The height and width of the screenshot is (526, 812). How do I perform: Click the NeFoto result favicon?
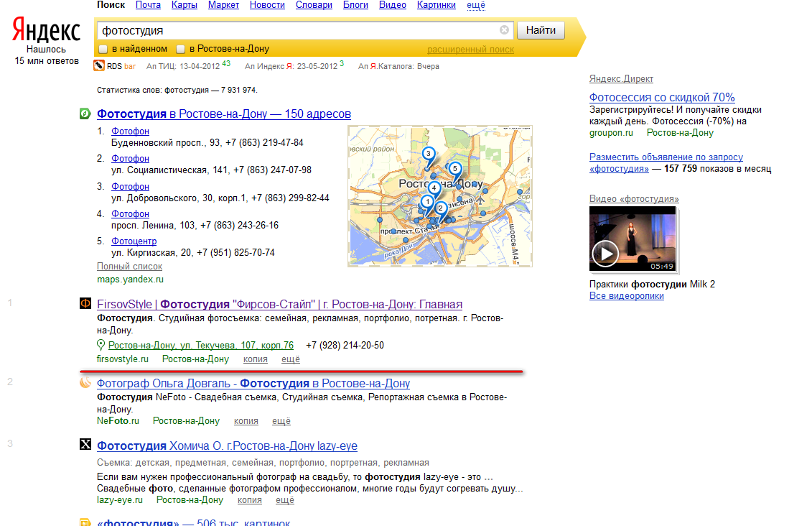pos(85,382)
